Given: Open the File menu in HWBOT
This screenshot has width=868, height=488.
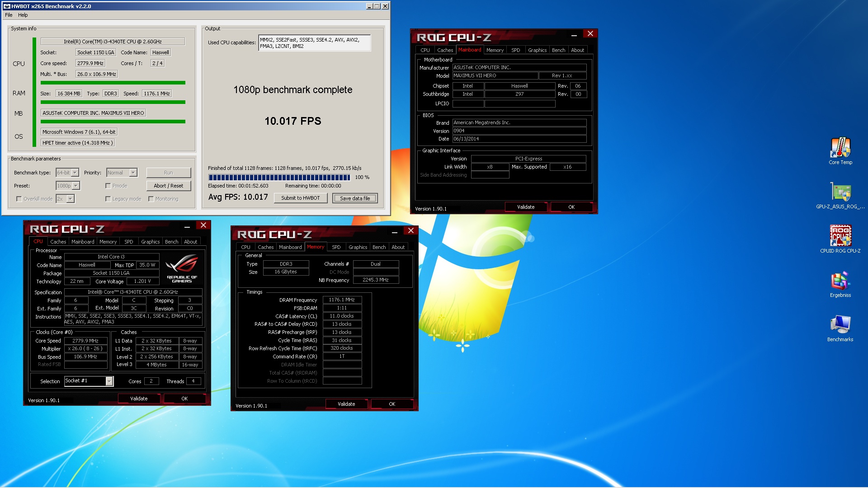Looking at the screenshot, I should 9,15.
